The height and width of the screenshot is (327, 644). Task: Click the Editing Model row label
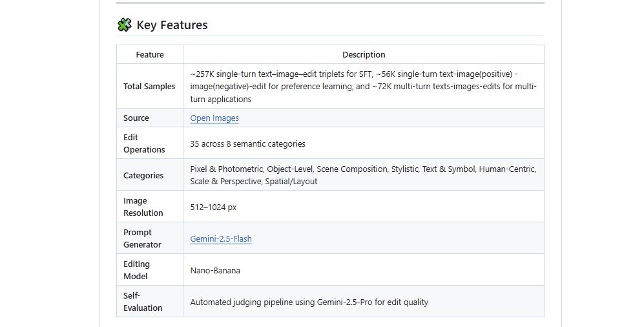click(137, 270)
